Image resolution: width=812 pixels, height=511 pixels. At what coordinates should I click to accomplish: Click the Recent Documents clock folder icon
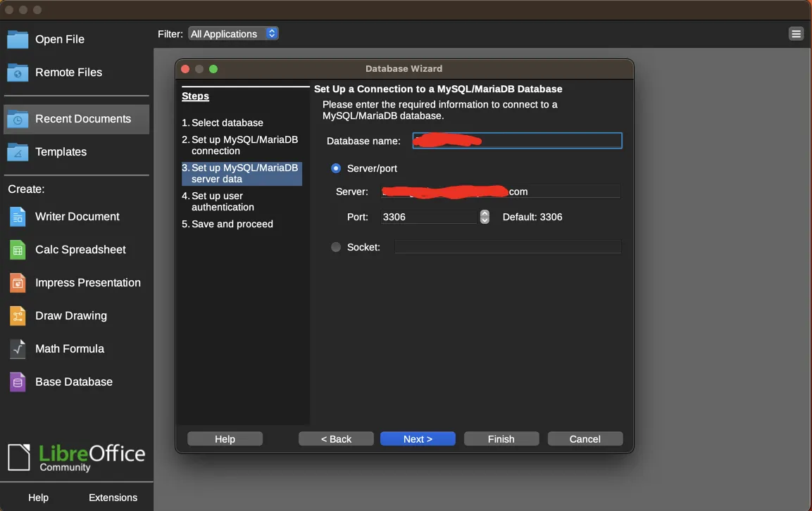click(x=18, y=119)
